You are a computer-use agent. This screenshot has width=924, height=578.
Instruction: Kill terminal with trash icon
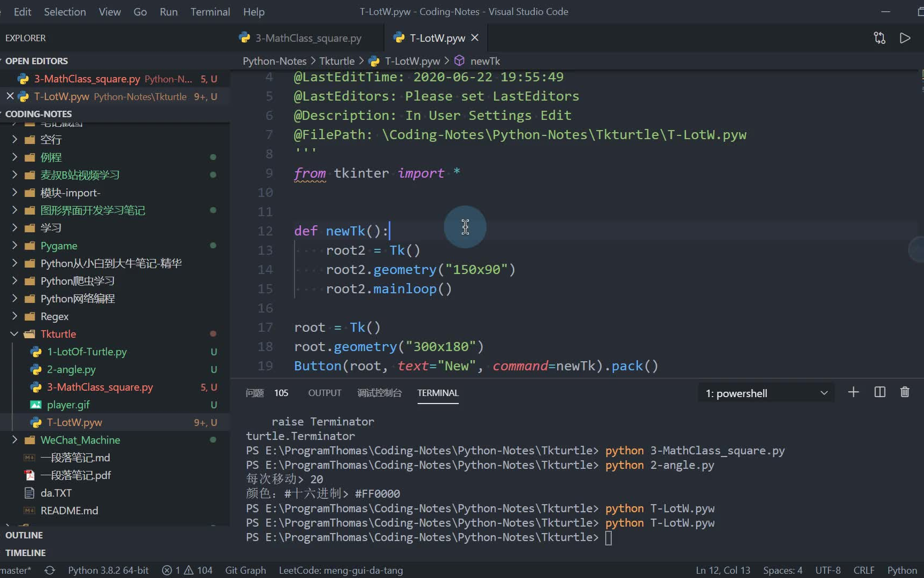pos(905,392)
